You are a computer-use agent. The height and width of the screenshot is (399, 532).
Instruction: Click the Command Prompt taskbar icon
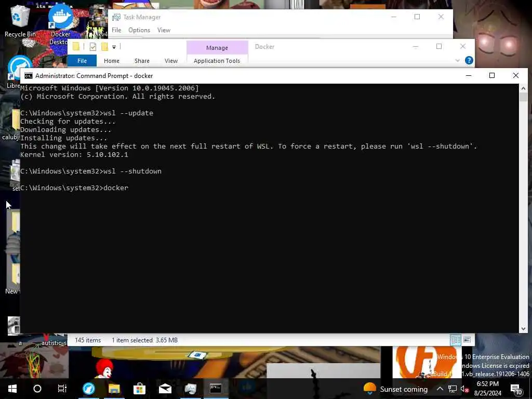click(216, 389)
